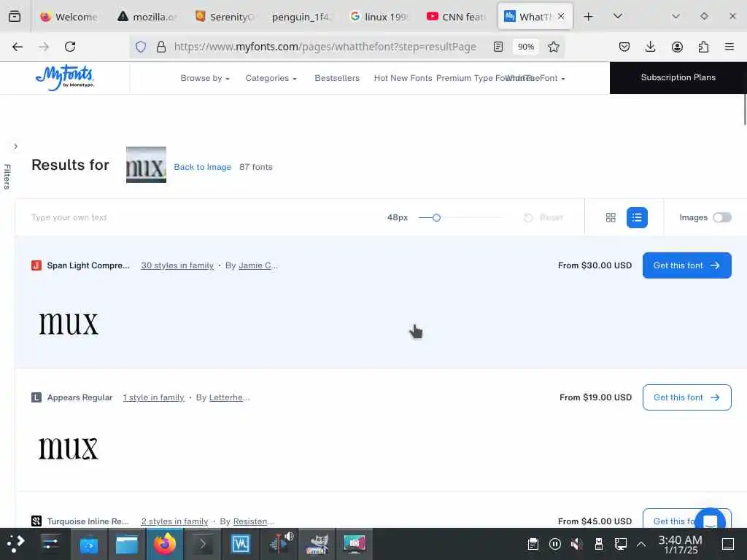Switch to the mozilla.org tab
The image size is (747, 560).
coord(147,17)
